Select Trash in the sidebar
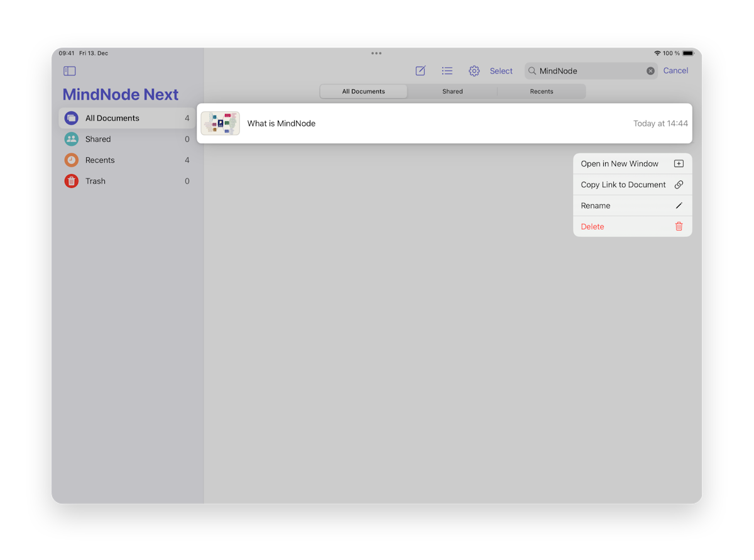754x560 pixels. point(127,181)
